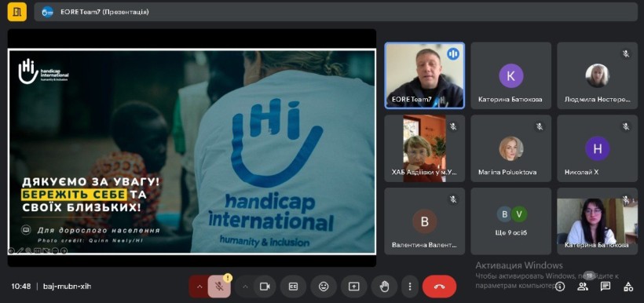Viewport: 644px width, 303px height.
Task: Select Катерина Батюкова's live video tile
Action: click(597, 221)
